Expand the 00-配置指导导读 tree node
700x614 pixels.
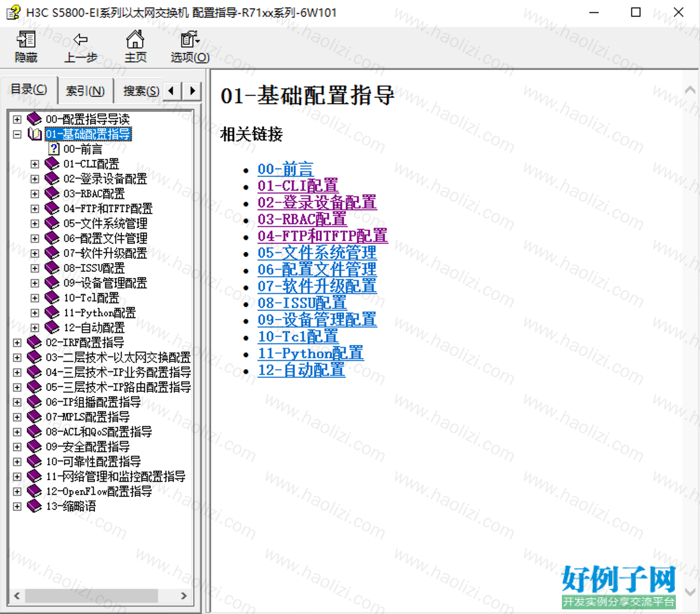[17, 120]
